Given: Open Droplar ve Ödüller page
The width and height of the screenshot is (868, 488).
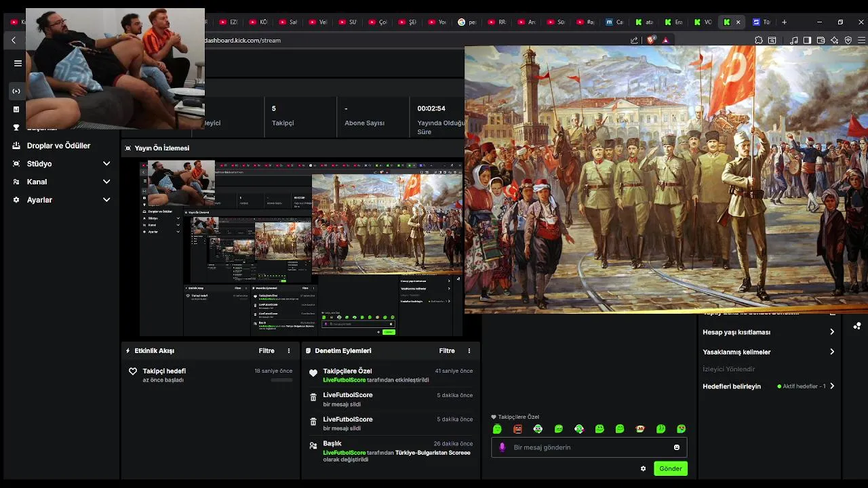Looking at the screenshot, I should 58,146.
